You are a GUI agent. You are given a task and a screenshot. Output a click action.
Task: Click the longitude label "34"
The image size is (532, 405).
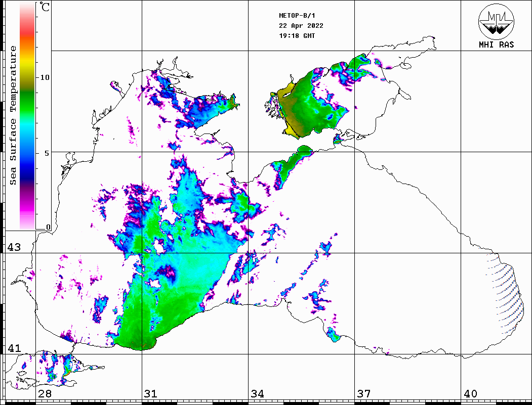(x=258, y=393)
